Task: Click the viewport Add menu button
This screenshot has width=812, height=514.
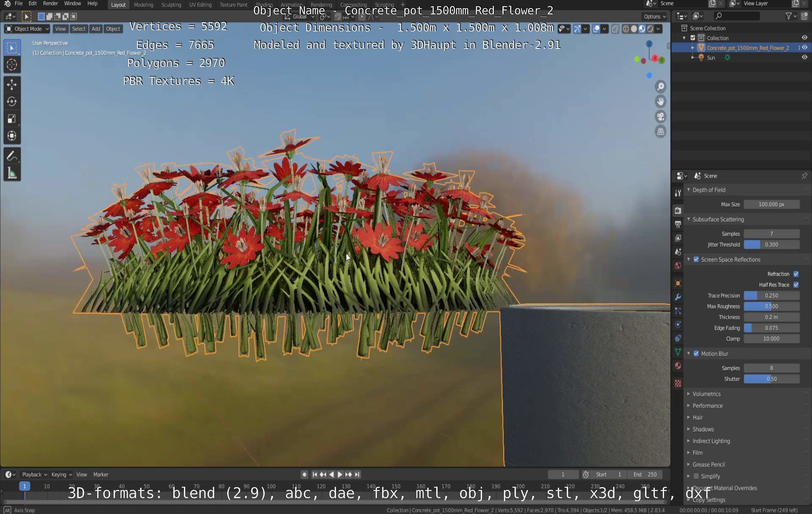Action: click(96, 29)
